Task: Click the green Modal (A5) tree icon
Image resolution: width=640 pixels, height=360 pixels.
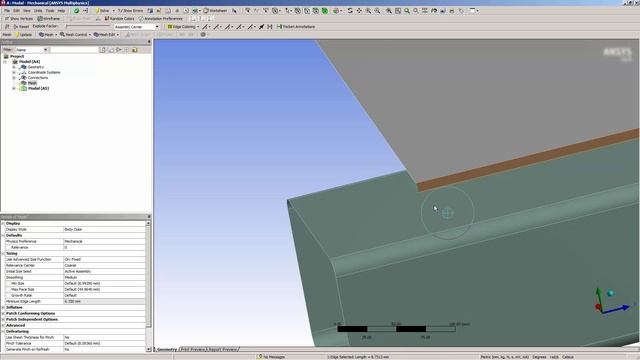Action: (x=24, y=88)
